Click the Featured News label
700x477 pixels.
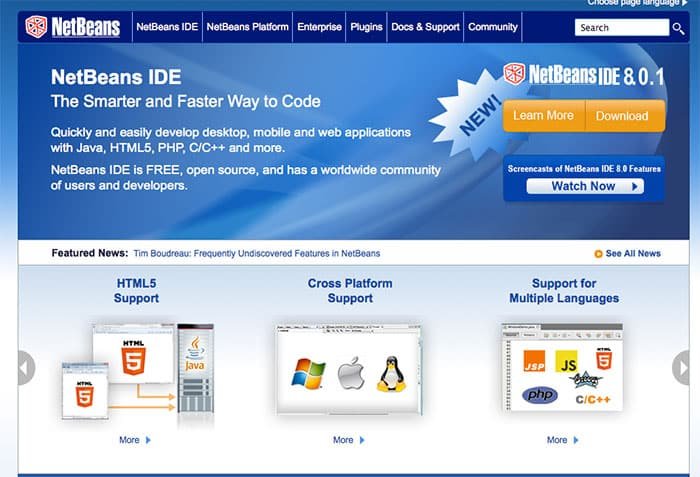pos(90,253)
